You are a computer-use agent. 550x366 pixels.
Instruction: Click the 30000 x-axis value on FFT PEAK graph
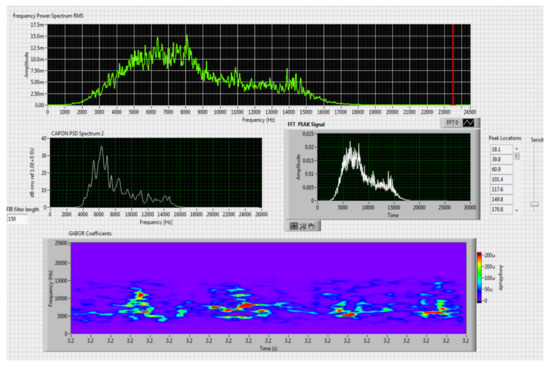point(470,207)
